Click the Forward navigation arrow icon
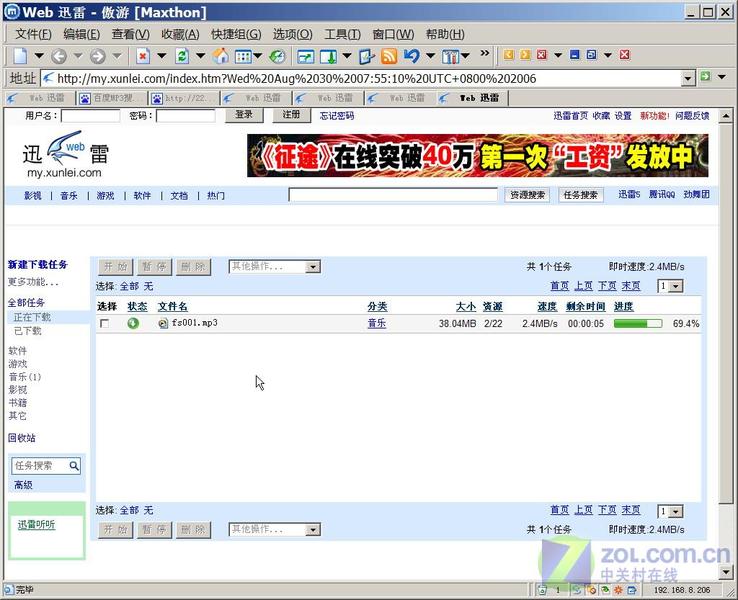Viewport: 738px width, 600px height. 97,56
